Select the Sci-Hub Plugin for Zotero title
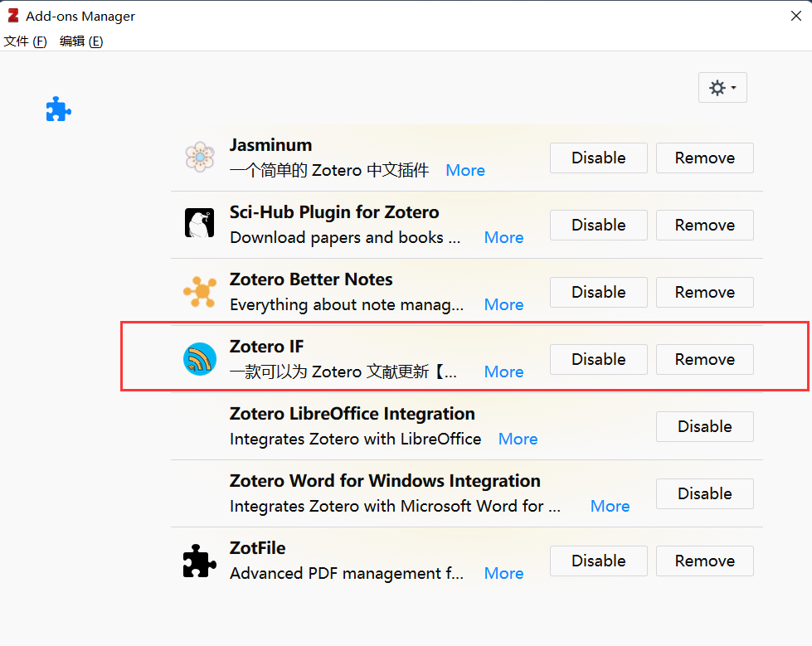 pyautogui.click(x=334, y=212)
